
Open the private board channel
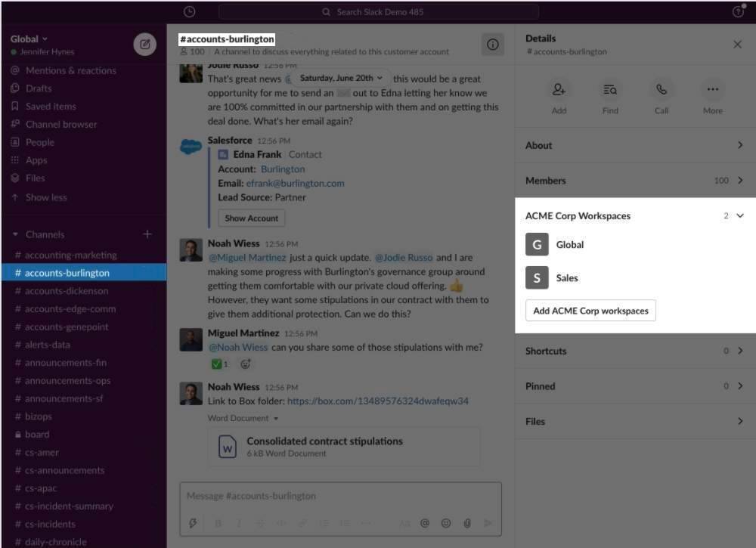(x=84, y=435)
